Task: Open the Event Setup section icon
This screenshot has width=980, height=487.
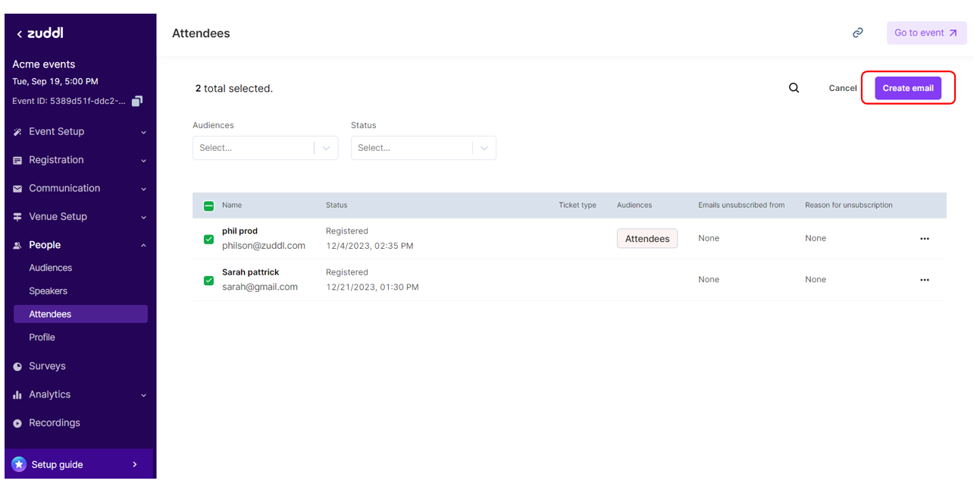Action: [x=17, y=131]
